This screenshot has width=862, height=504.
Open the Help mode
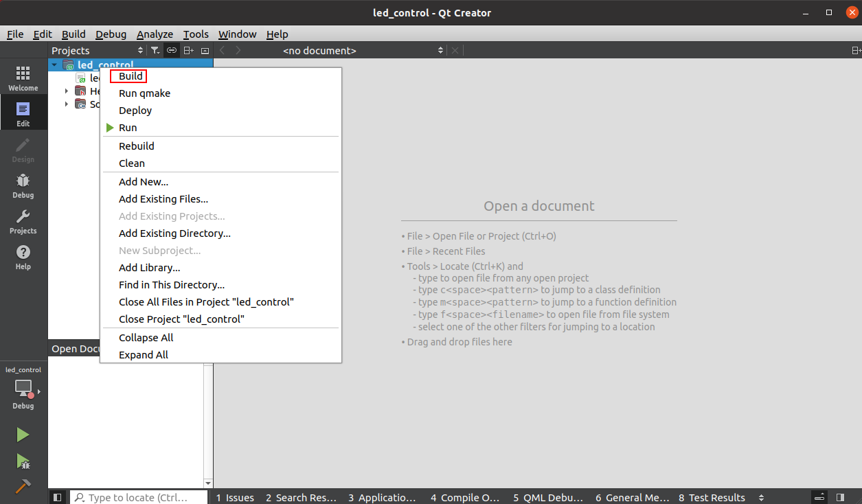pos(23,255)
